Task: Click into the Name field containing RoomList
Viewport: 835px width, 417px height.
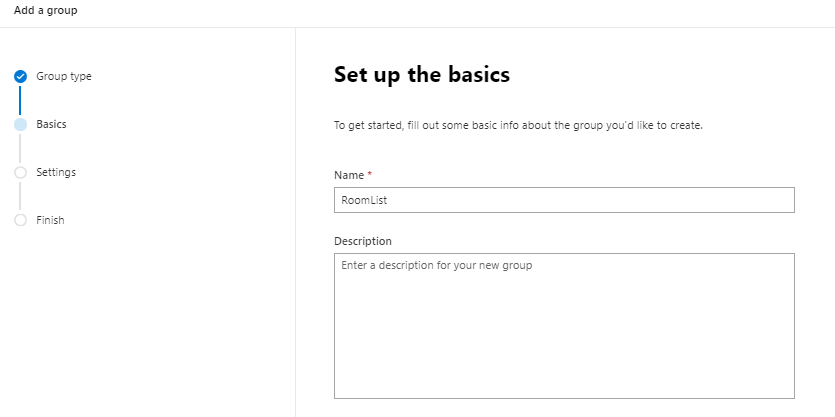Action: [564, 200]
